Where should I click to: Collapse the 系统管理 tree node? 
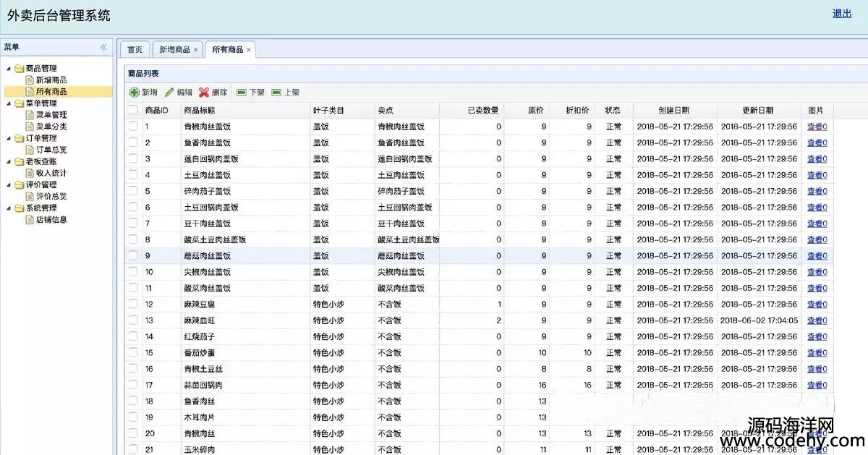click(x=9, y=208)
